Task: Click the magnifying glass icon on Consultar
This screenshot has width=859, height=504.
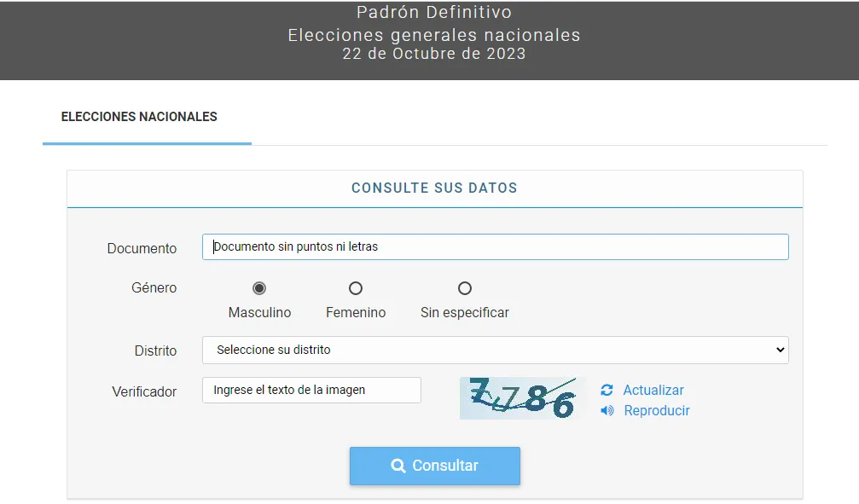Action: tap(398, 466)
